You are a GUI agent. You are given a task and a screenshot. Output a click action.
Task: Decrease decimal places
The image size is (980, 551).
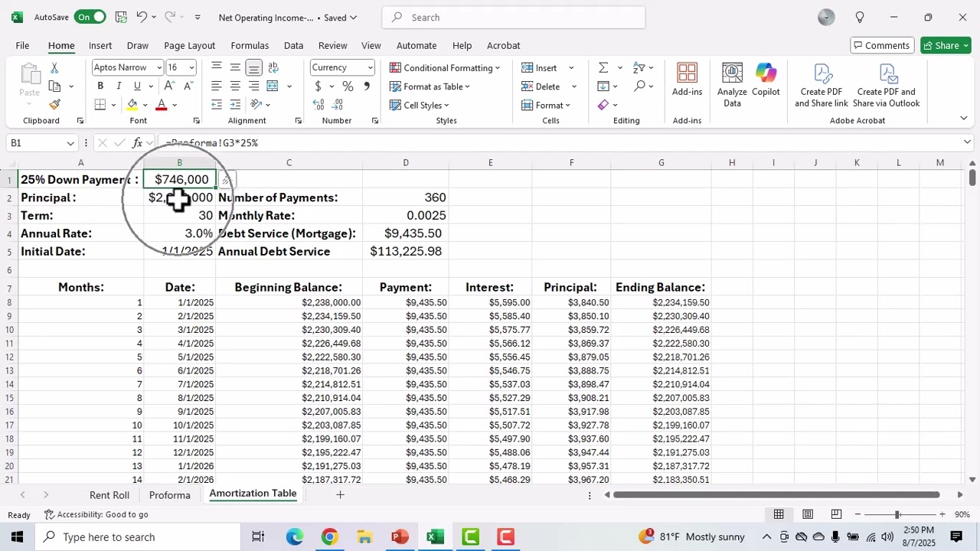point(337,105)
